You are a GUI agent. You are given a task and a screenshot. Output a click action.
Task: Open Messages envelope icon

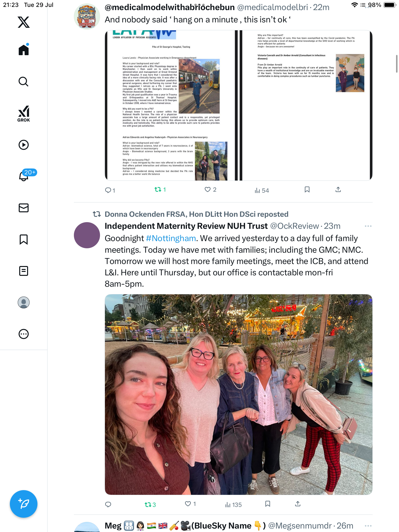24,208
